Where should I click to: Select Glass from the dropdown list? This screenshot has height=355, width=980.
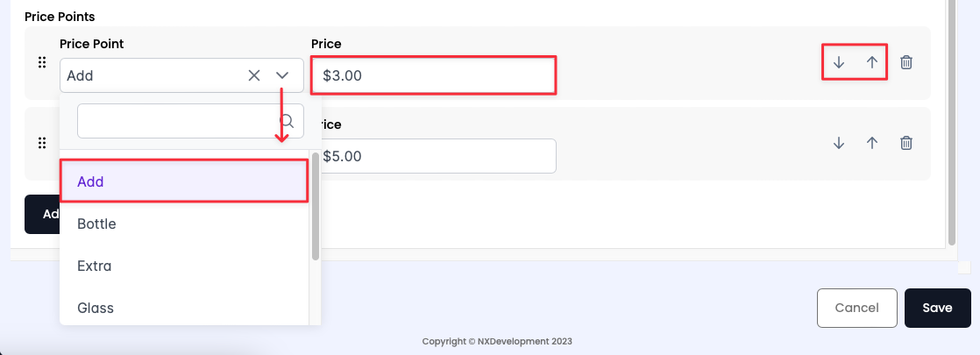point(183,308)
